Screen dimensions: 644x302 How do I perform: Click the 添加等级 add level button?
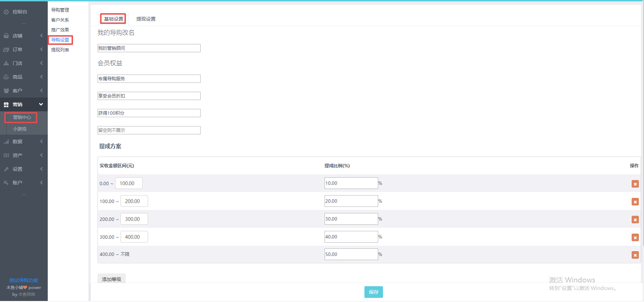pos(112,279)
